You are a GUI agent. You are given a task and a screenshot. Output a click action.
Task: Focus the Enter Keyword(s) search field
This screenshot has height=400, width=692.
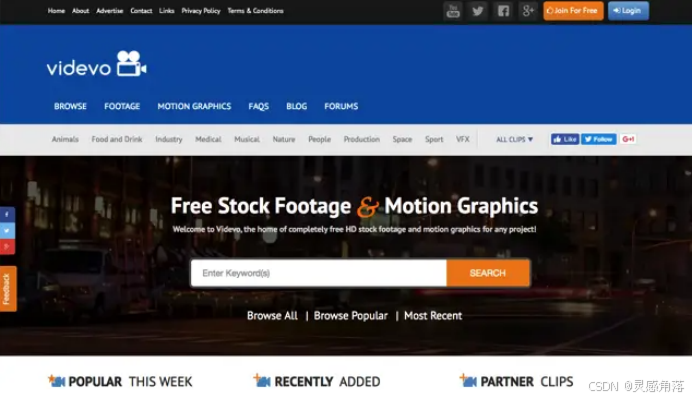(x=319, y=273)
